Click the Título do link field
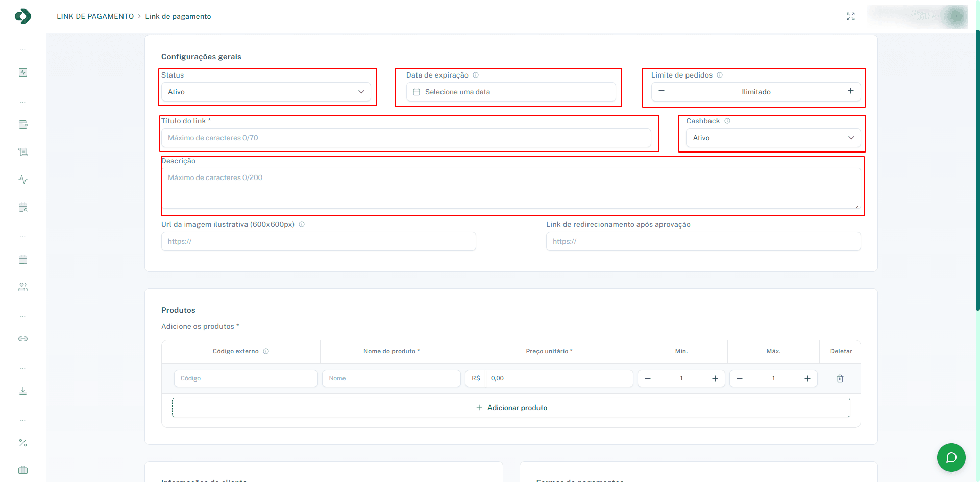 406,138
